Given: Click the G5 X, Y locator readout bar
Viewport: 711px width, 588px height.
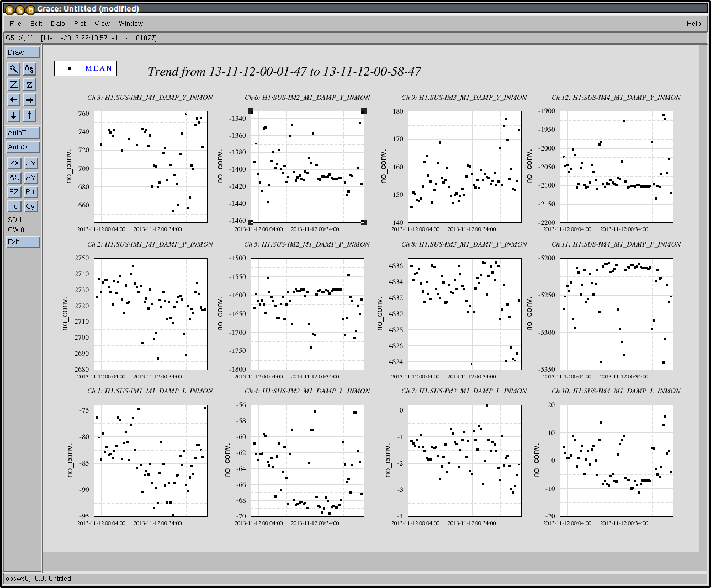Looking at the screenshot, I should (355, 38).
